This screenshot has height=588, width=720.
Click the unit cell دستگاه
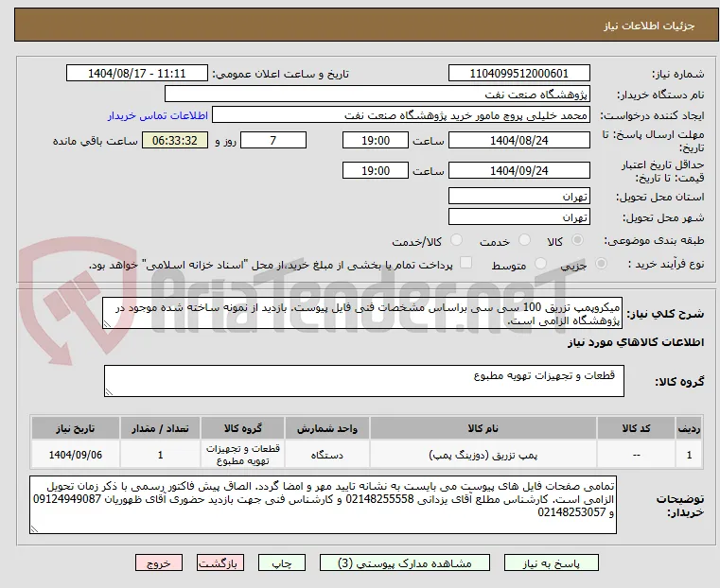327,455
